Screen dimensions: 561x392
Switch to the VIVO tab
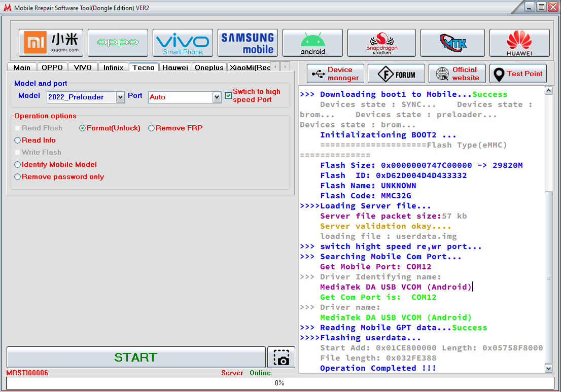point(83,67)
